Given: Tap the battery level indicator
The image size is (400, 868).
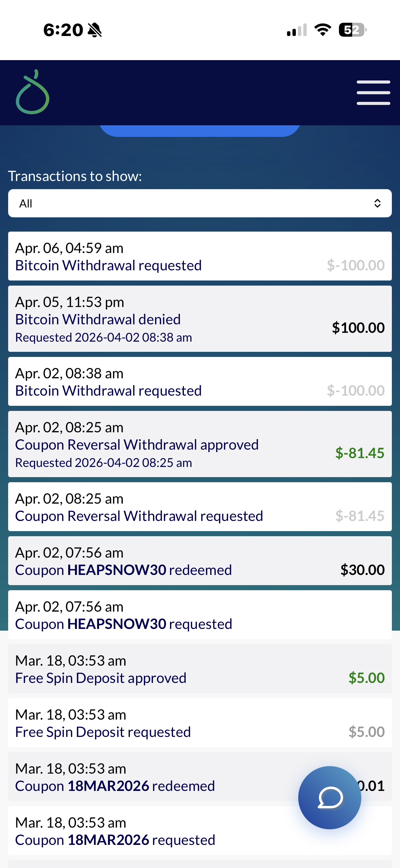Looking at the screenshot, I should [352, 30].
